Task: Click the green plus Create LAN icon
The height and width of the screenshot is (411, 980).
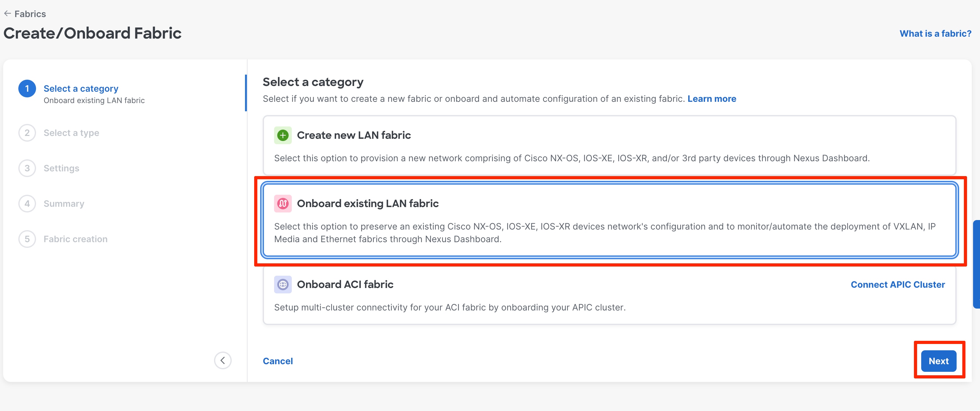Action: click(x=283, y=135)
